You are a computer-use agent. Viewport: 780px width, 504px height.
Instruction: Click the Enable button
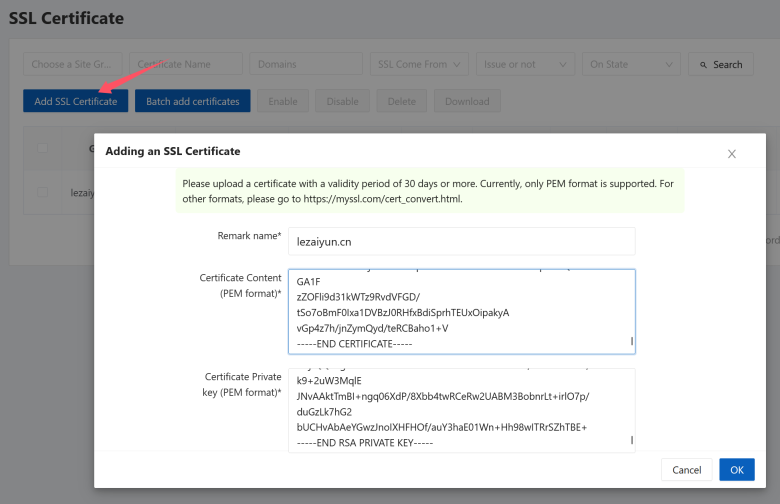tap(283, 101)
